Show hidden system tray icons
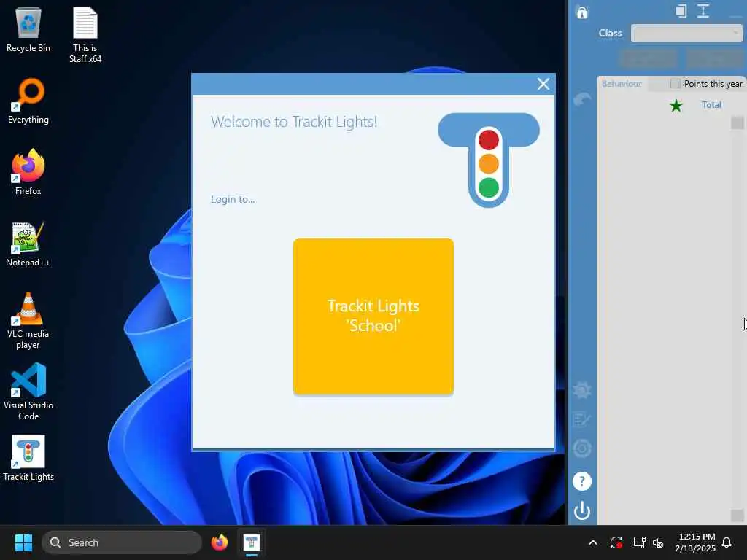The height and width of the screenshot is (560, 747). [x=592, y=542]
